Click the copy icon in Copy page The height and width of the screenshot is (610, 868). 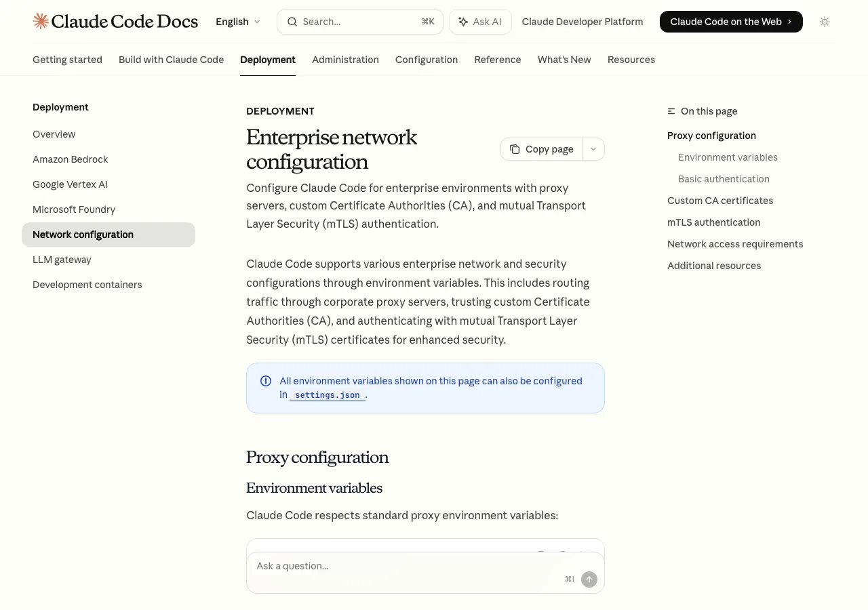(x=515, y=149)
